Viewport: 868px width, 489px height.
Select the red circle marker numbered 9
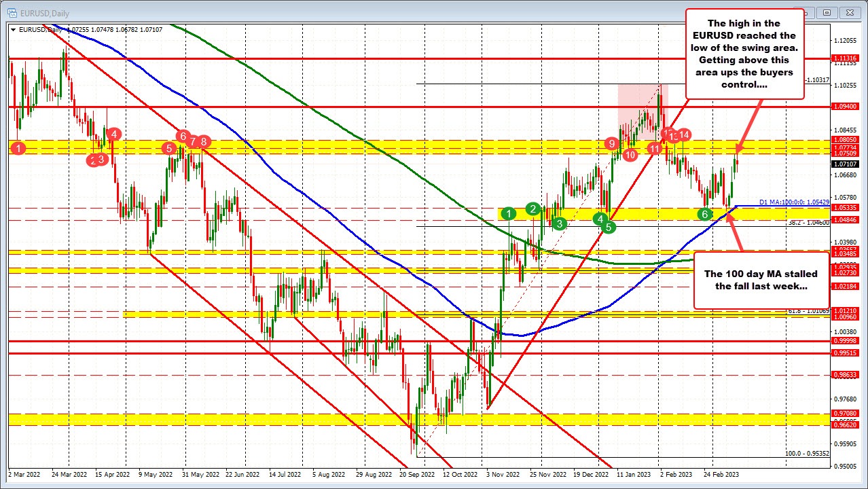pos(612,143)
